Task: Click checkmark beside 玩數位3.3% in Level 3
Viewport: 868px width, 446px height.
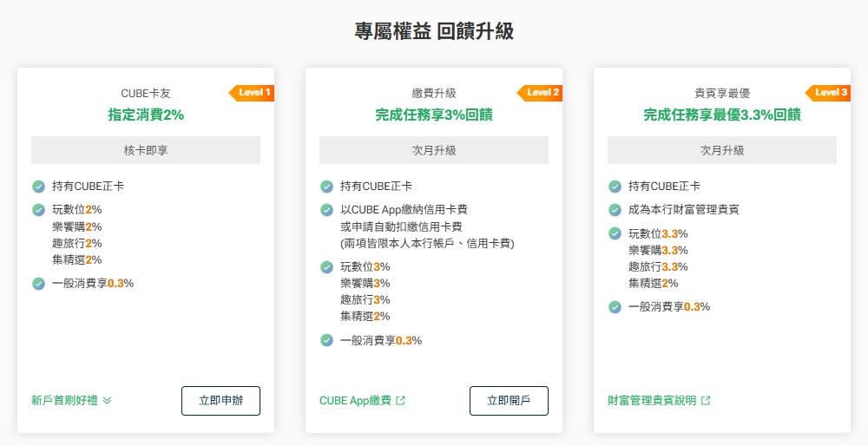Action: 615,233
